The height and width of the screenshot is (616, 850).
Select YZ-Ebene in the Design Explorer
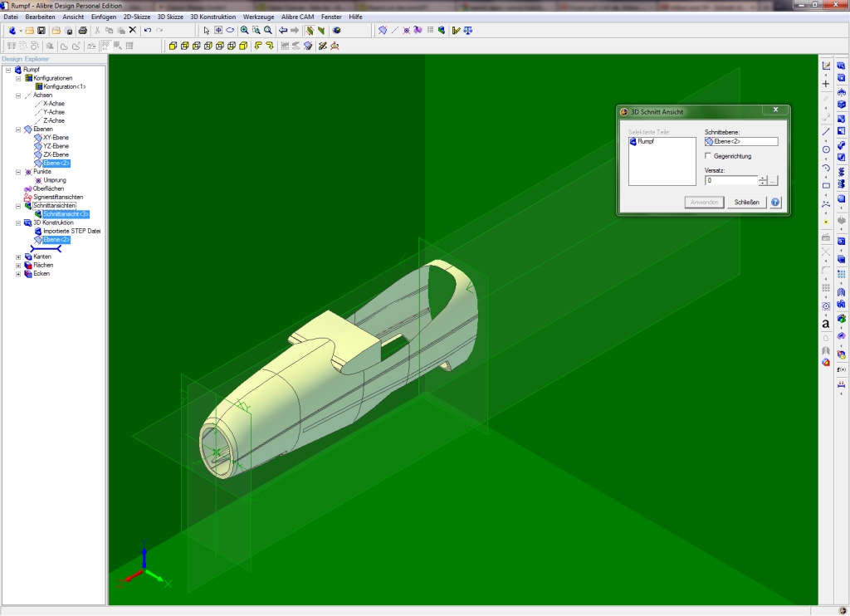(x=56, y=146)
